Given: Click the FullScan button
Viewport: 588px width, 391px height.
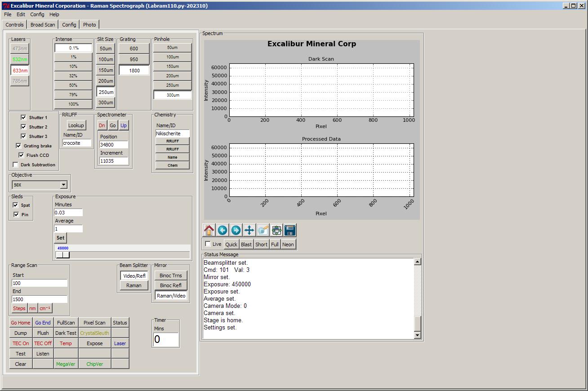Looking at the screenshot, I should 66,323.
